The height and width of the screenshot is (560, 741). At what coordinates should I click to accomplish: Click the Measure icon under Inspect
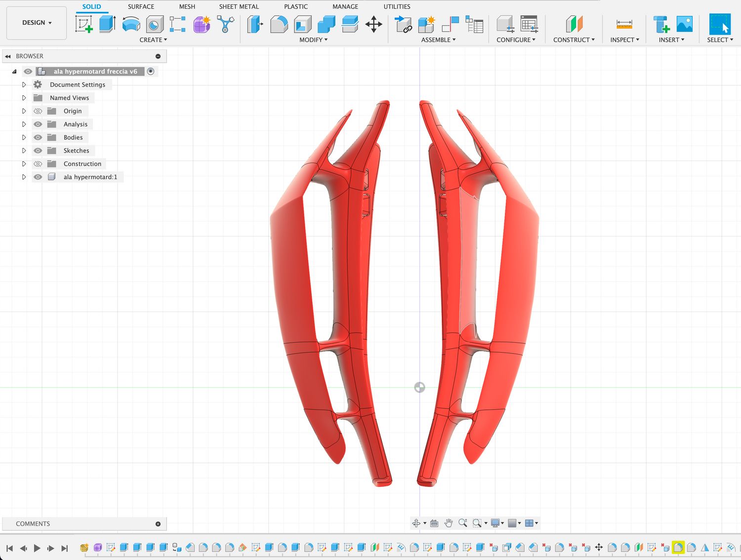click(x=624, y=24)
